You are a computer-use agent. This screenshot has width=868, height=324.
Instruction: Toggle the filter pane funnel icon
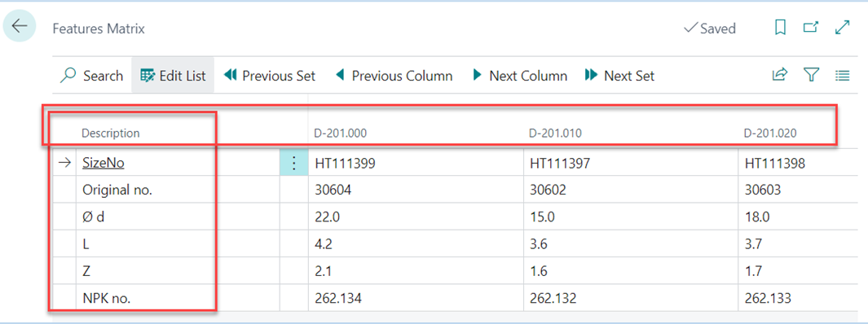(811, 75)
